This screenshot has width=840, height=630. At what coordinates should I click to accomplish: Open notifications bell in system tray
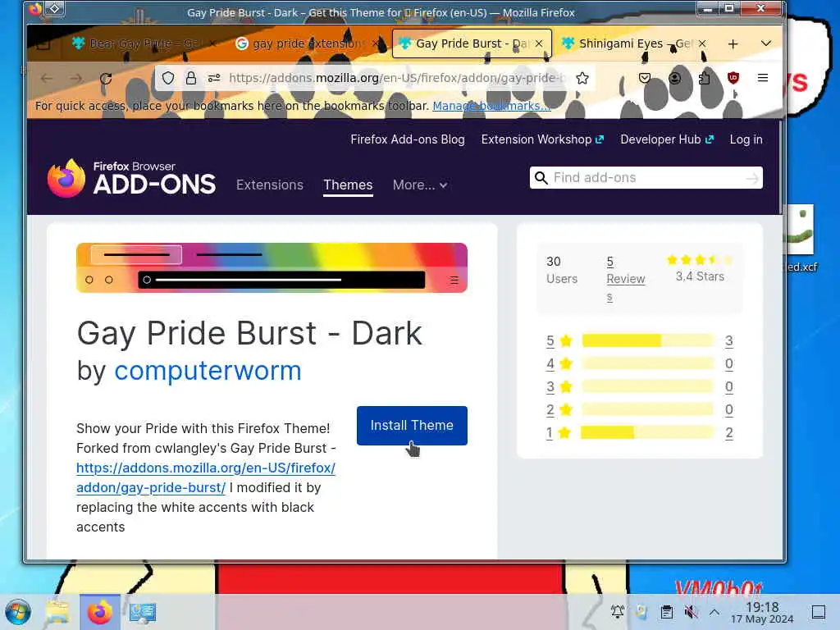point(617,612)
